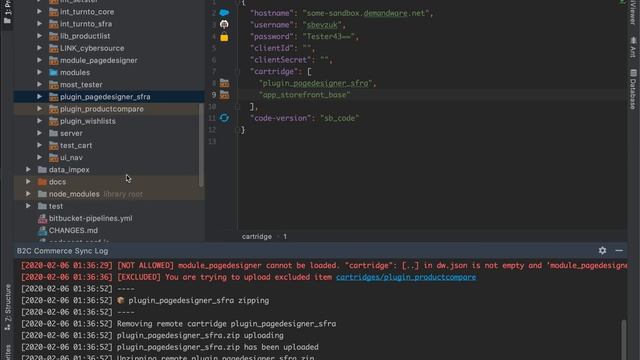Screen dimensions: 640x360
Task: Expand the data_impex folder arrow
Action: (28, 169)
